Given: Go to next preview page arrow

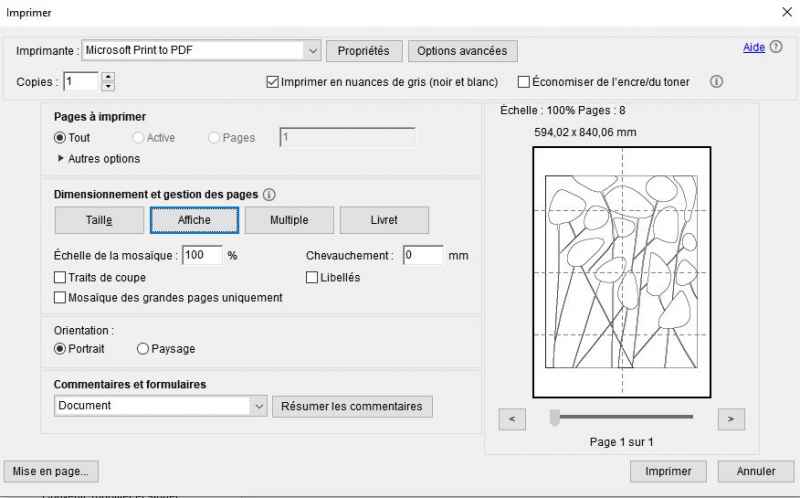Looking at the screenshot, I should (x=731, y=419).
